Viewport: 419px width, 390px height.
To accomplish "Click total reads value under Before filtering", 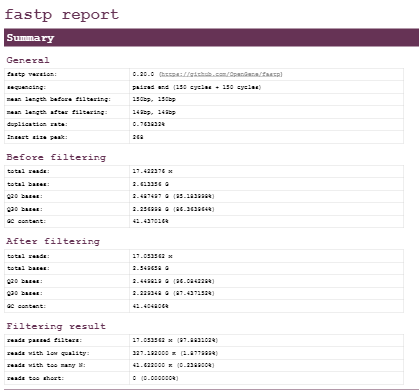I will (152, 171).
